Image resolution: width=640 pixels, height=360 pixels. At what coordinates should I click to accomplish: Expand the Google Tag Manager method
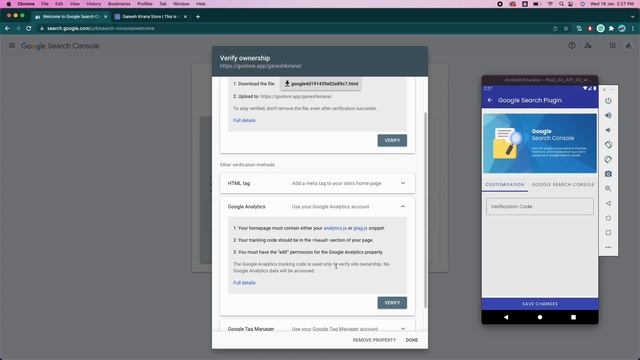coord(318,327)
